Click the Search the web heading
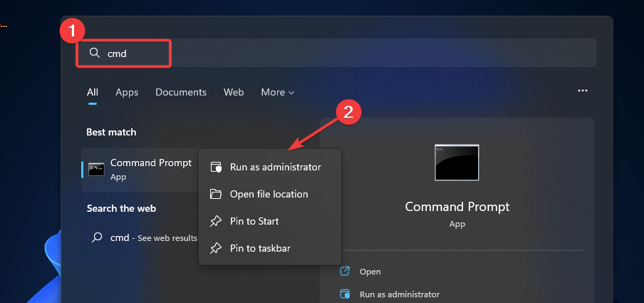The height and width of the screenshot is (303, 644). [121, 208]
